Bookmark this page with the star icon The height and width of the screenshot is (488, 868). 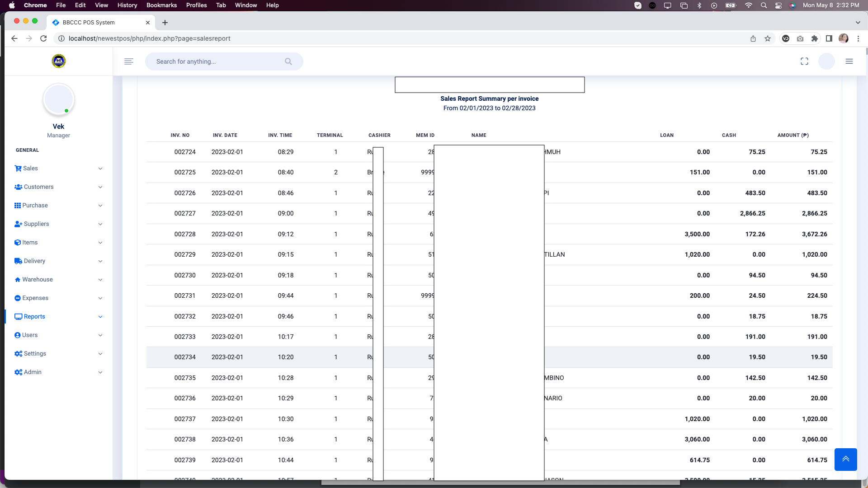coord(768,38)
